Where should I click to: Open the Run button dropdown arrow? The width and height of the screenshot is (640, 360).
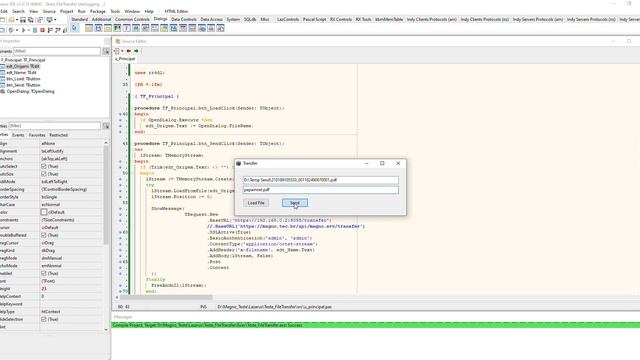click(x=29, y=30)
